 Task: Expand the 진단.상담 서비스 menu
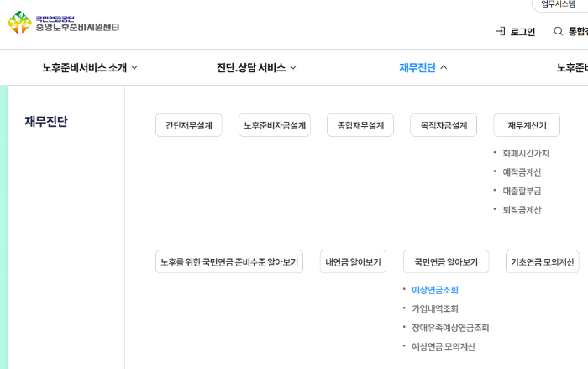click(251, 67)
